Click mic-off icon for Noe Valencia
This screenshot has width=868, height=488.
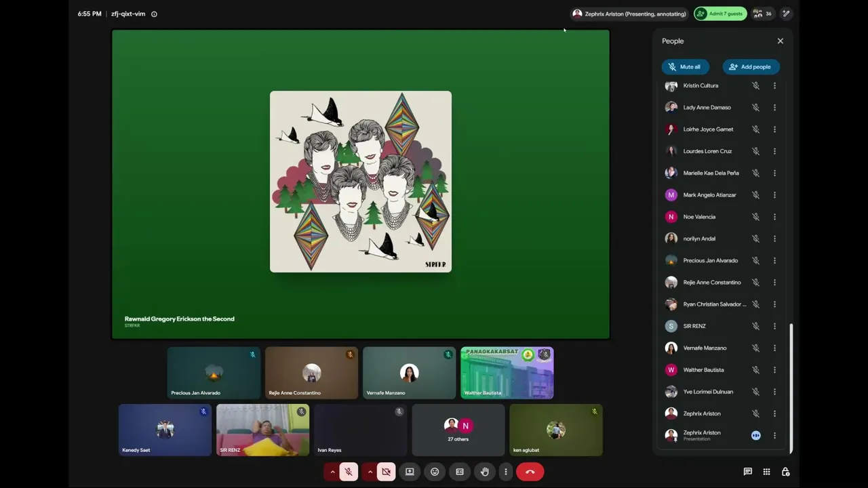click(x=755, y=217)
